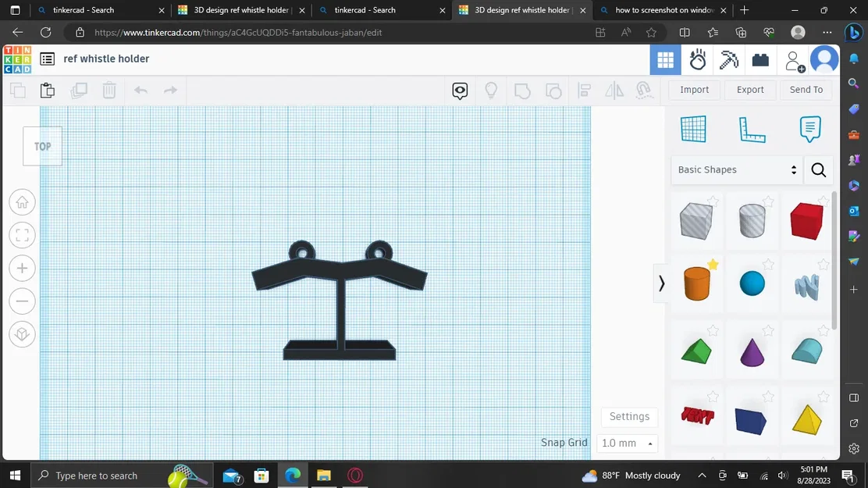The width and height of the screenshot is (868, 488).
Task: Click the Copy toolbar icon
Action: click(18, 91)
